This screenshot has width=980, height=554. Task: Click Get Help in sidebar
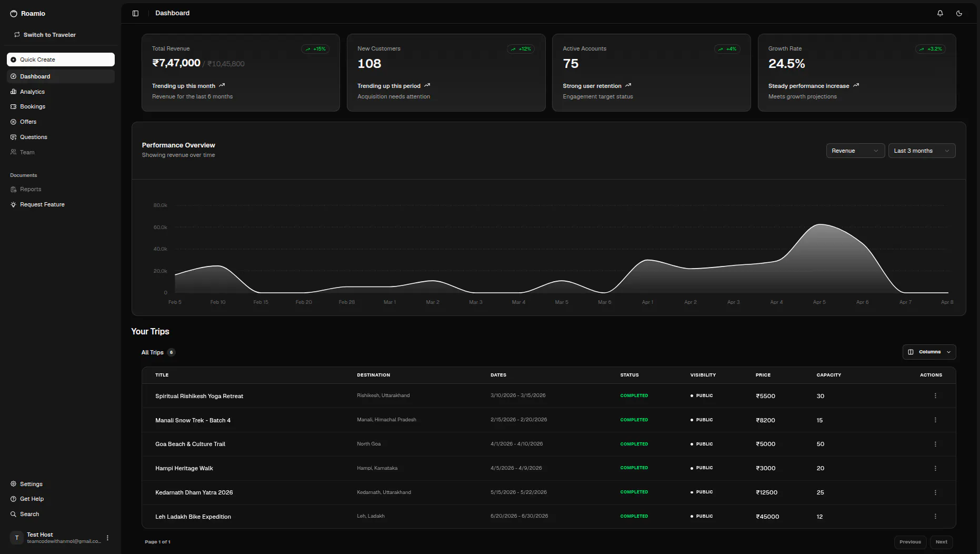[61, 499]
